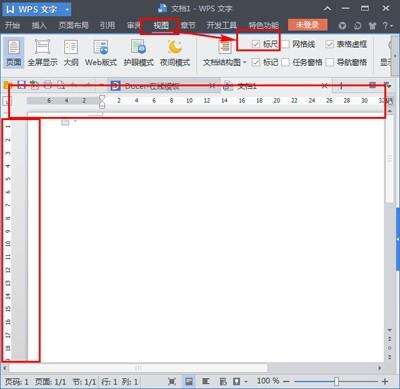Click the save icon in quick toolbar
The image size is (400, 389).
[22, 85]
